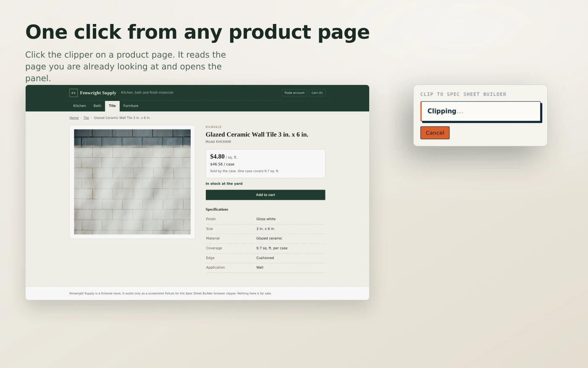The height and width of the screenshot is (368, 588).
Task: Click the Clipping status field
Action: (x=480, y=111)
